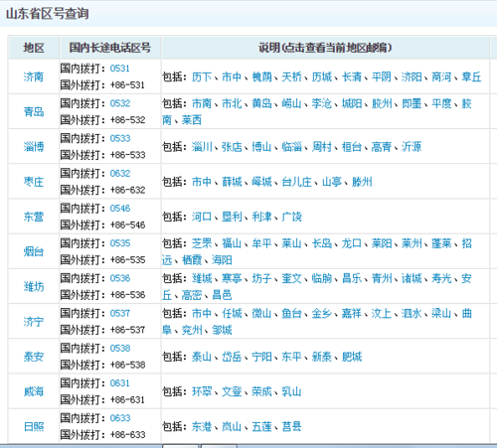Open the 济南 region link

(34, 77)
